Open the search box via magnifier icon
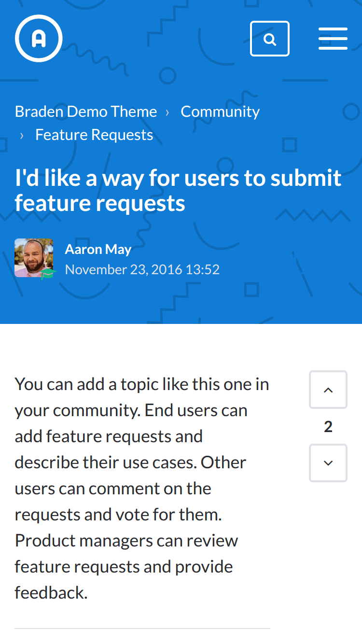Image resolution: width=362 pixels, height=644 pixels. (270, 39)
